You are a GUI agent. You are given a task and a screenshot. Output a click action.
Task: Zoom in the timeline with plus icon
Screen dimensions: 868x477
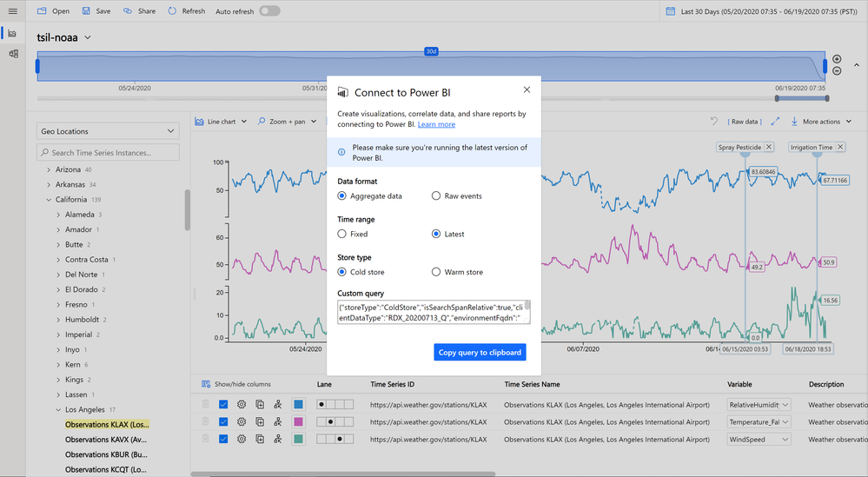(837, 59)
